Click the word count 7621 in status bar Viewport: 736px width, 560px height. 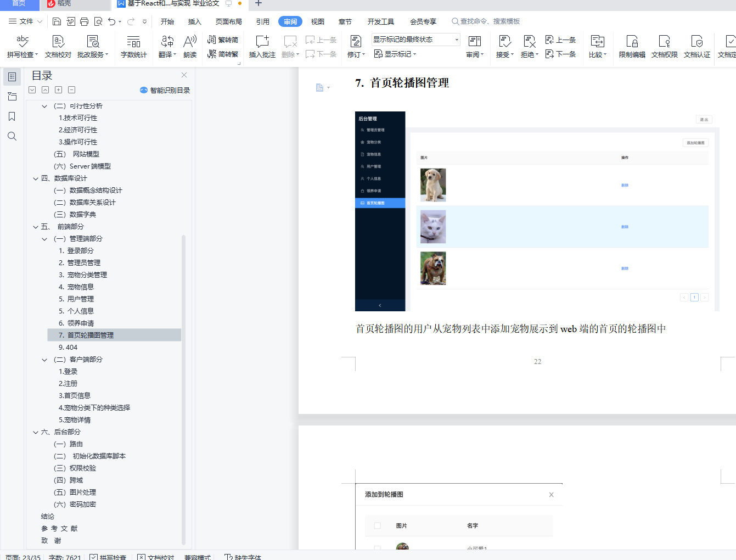[65, 557]
